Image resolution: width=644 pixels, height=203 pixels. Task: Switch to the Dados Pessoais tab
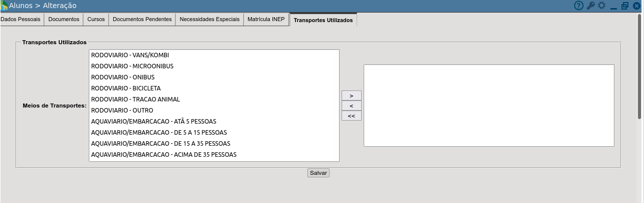(x=21, y=20)
